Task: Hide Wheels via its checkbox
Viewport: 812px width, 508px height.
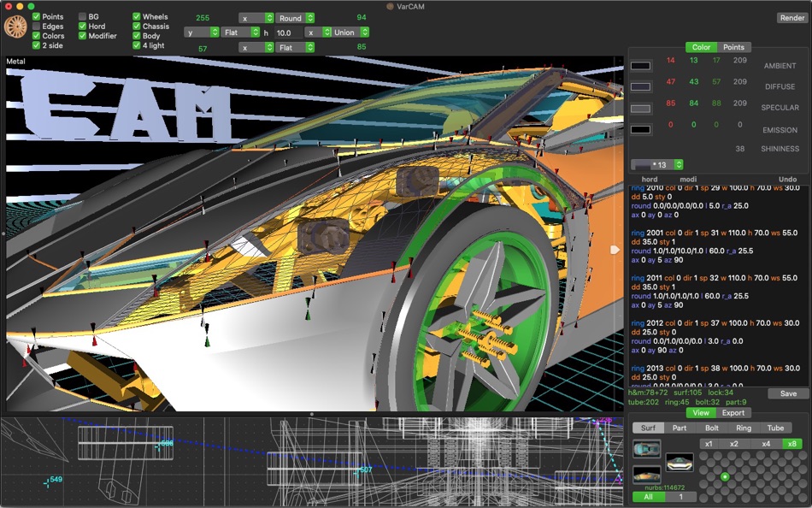Action: 136,16
